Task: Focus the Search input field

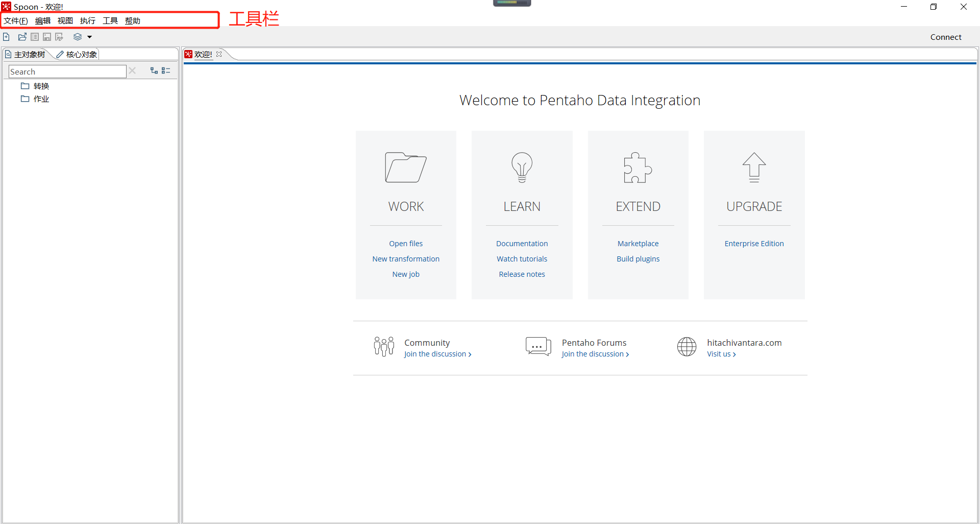Action: point(67,72)
